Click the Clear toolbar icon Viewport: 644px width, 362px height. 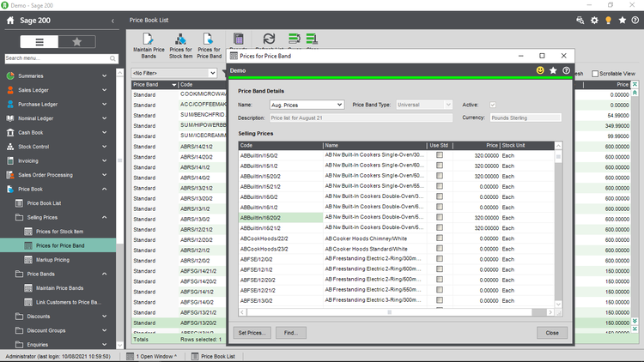(312, 39)
